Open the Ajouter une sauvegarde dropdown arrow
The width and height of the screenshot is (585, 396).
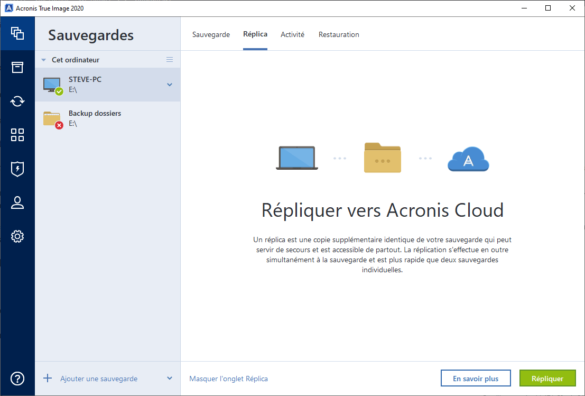click(x=169, y=378)
